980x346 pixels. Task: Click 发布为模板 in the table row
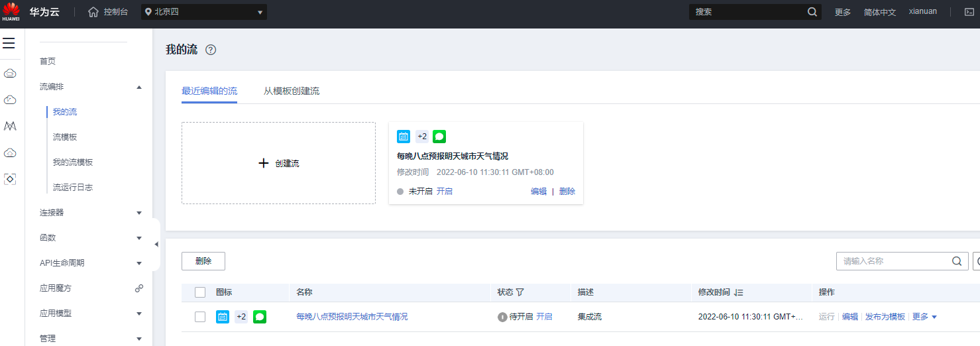[885, 317]
